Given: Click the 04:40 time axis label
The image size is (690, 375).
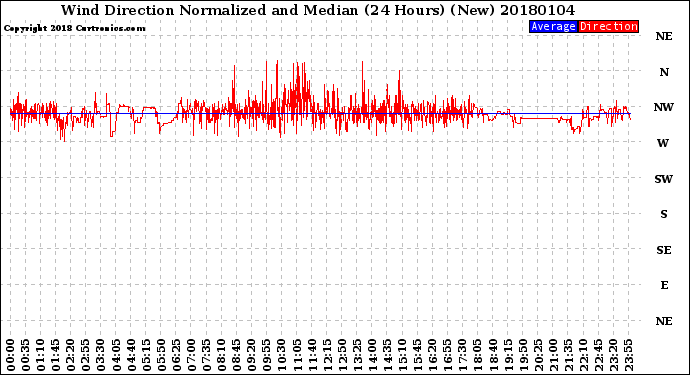Looking at the screenshot, I should pos(131,355).
